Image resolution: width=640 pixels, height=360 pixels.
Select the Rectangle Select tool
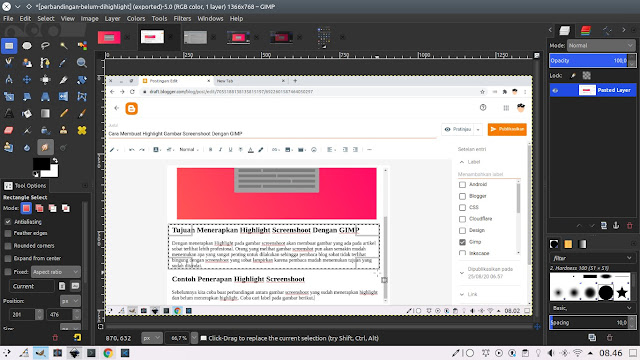(x=9, y=46)
